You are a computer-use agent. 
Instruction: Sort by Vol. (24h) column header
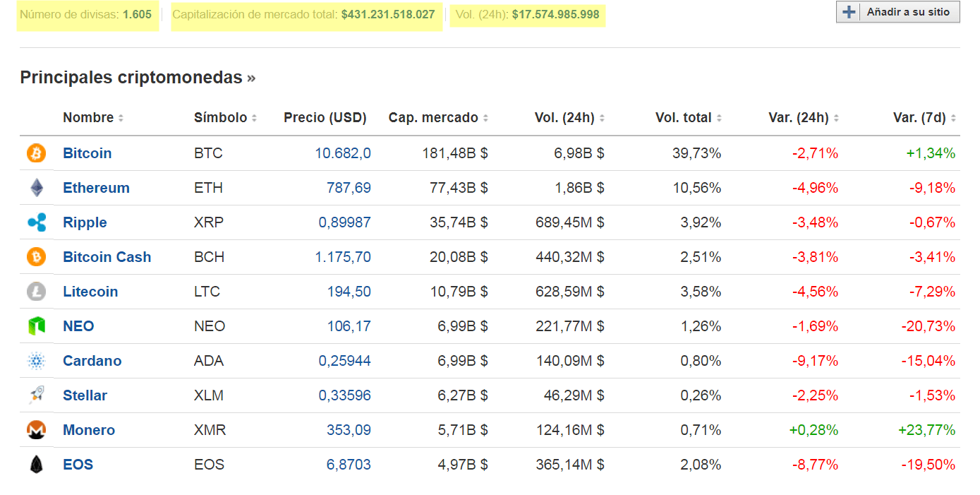pyautogui.click(x=564, y=118)
